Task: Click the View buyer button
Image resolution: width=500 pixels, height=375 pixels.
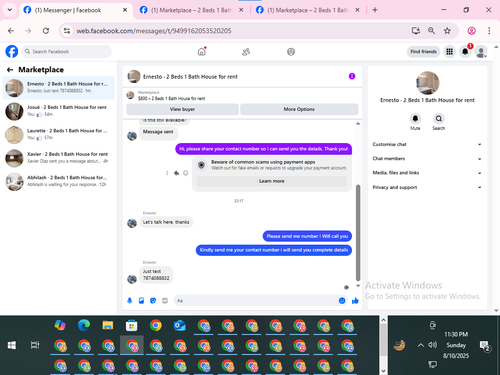Action: coord(182,109)
